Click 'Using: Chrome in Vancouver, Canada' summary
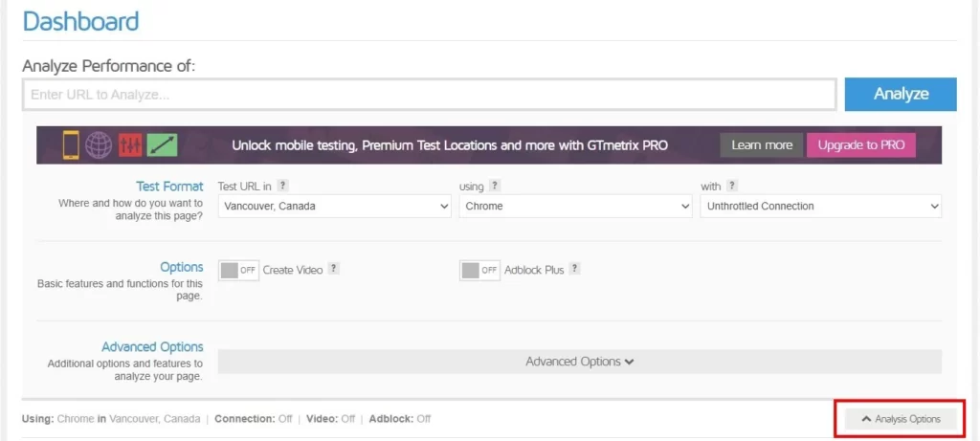Screen dimensions: 980x441 pos(111,418)
